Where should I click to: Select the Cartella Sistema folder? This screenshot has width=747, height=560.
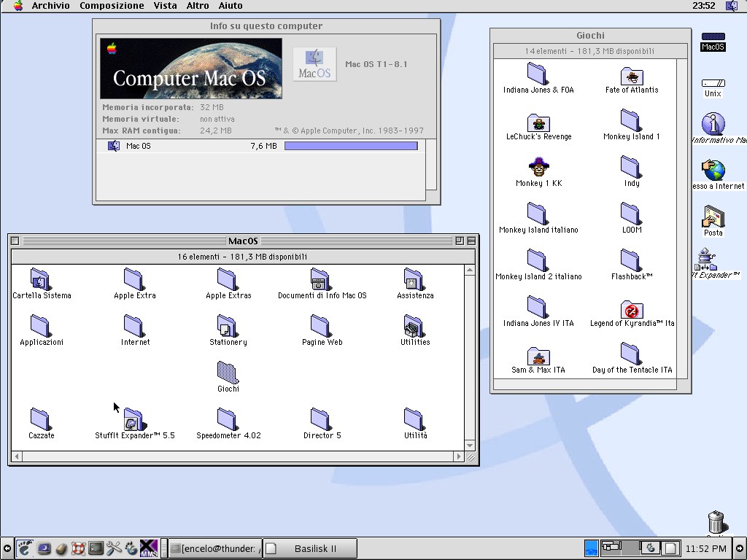[x=42, y=284]
